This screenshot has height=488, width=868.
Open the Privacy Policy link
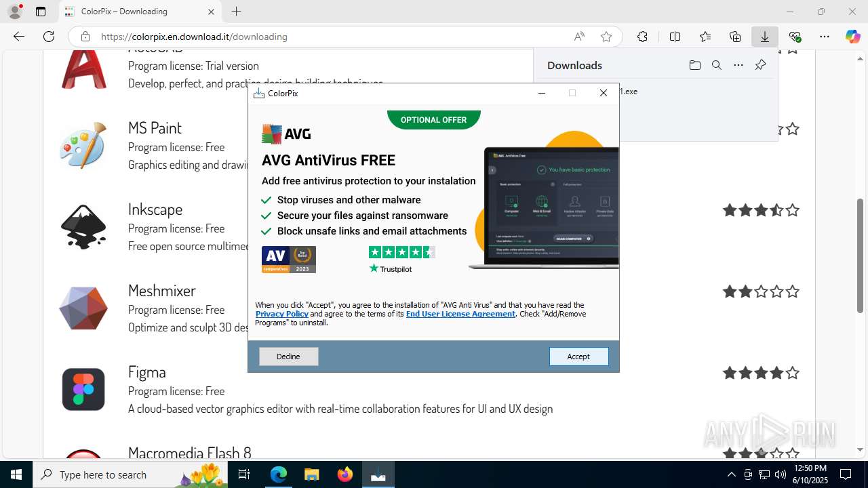pos(281,314)
